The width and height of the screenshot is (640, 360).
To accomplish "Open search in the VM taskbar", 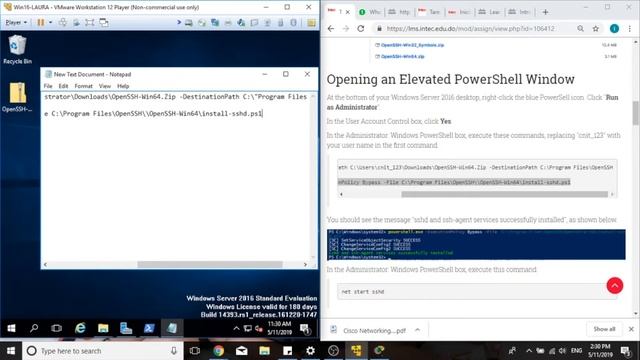I will pyautogui.click(x=34, y=328).
